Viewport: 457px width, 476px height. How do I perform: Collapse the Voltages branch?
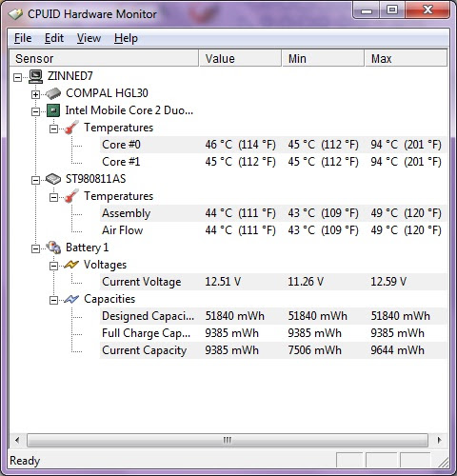(54, 266)
